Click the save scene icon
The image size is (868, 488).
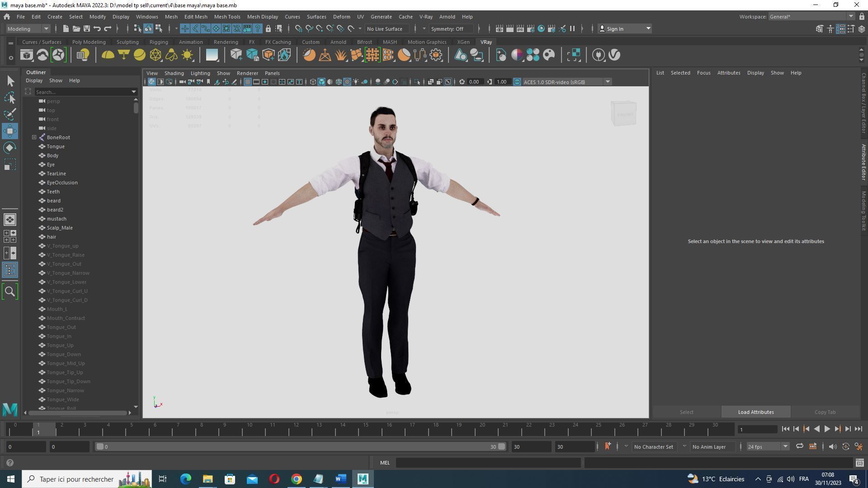(87, 28)
